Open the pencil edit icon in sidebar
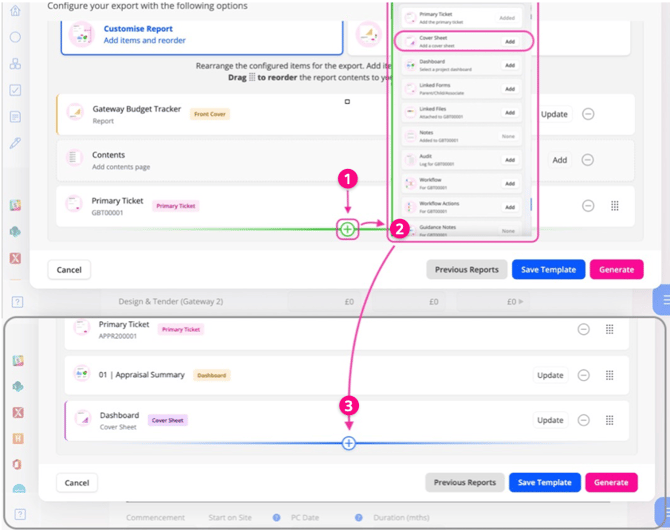This screenshot has height=530, width=670. click(15, 143)
